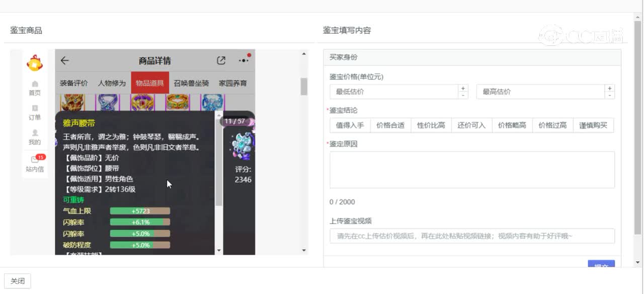The width and height of the screenshot is (644, 294).
Task: Click the 关闭 button
Action: 18,281
